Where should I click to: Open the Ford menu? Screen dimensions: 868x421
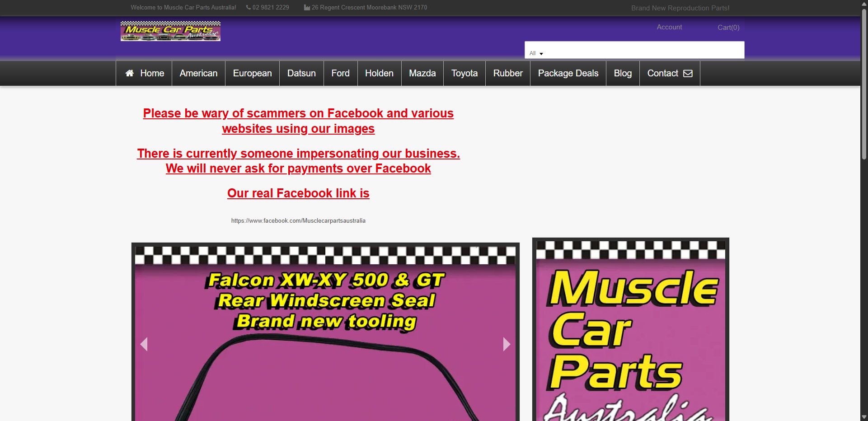point(340,73)
